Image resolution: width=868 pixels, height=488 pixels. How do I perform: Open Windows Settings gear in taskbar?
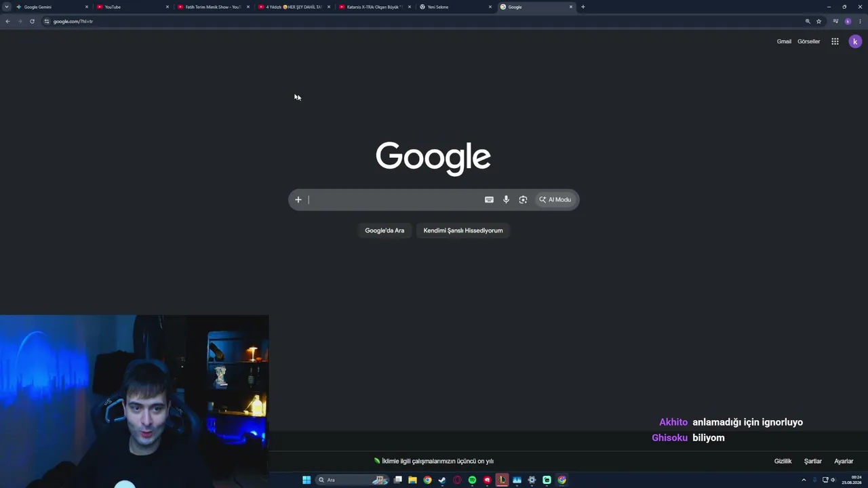[532, 480]
